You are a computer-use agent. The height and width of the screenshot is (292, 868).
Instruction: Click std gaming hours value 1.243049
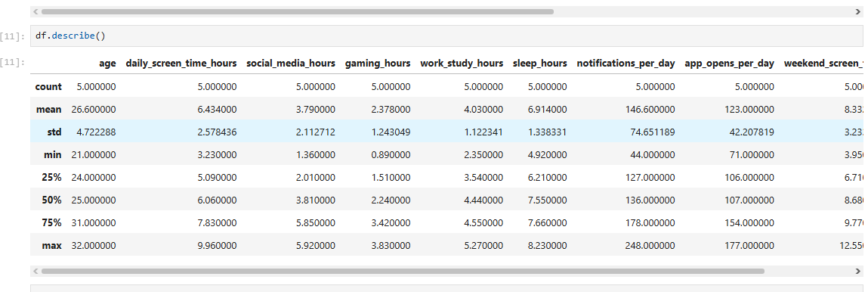[391, 132]
